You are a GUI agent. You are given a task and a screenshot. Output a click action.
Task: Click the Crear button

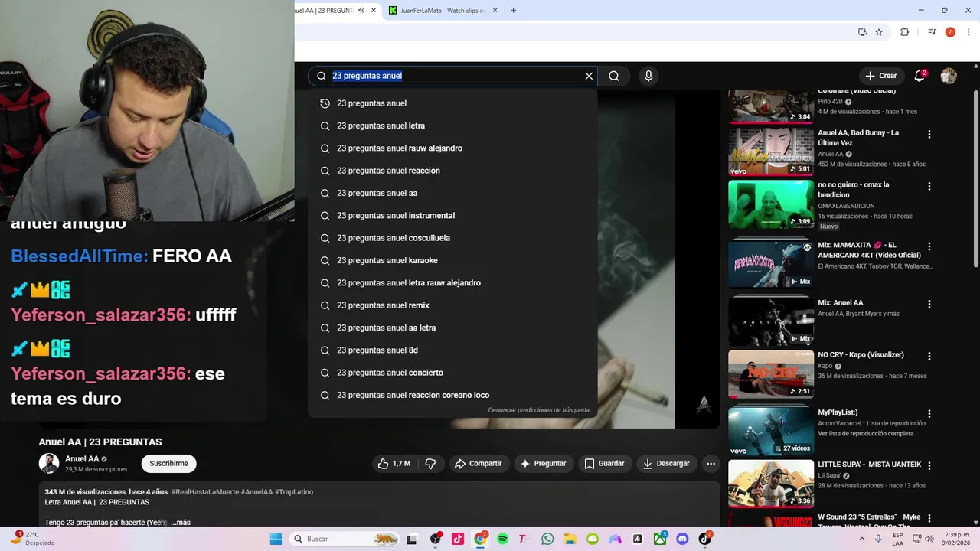tap(881, 76)
